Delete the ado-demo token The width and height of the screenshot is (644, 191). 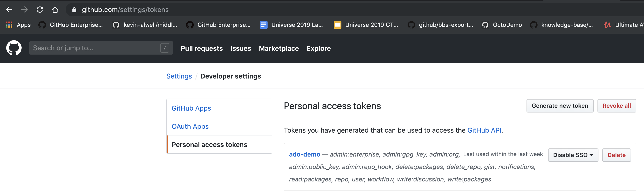coord(616,155)
